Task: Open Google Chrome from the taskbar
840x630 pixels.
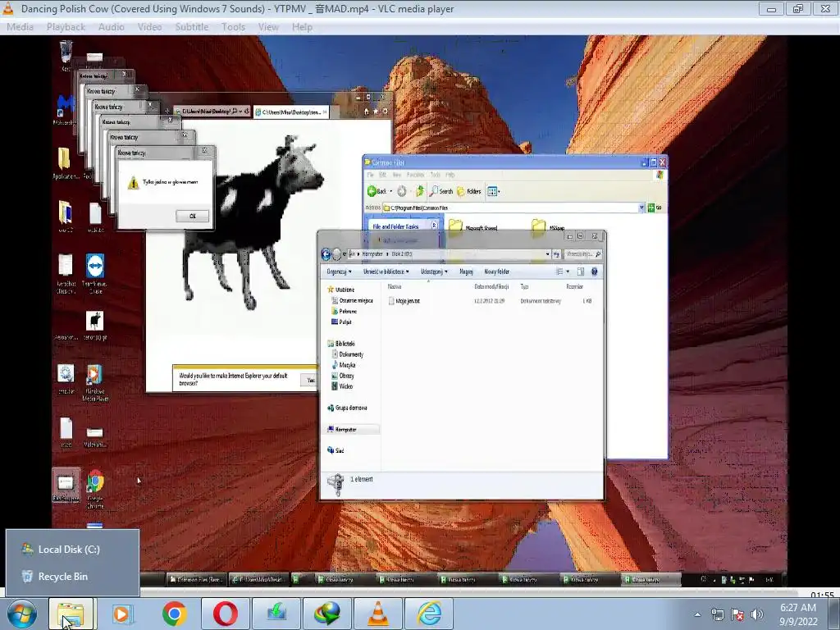Action: [x=174, y=614]
